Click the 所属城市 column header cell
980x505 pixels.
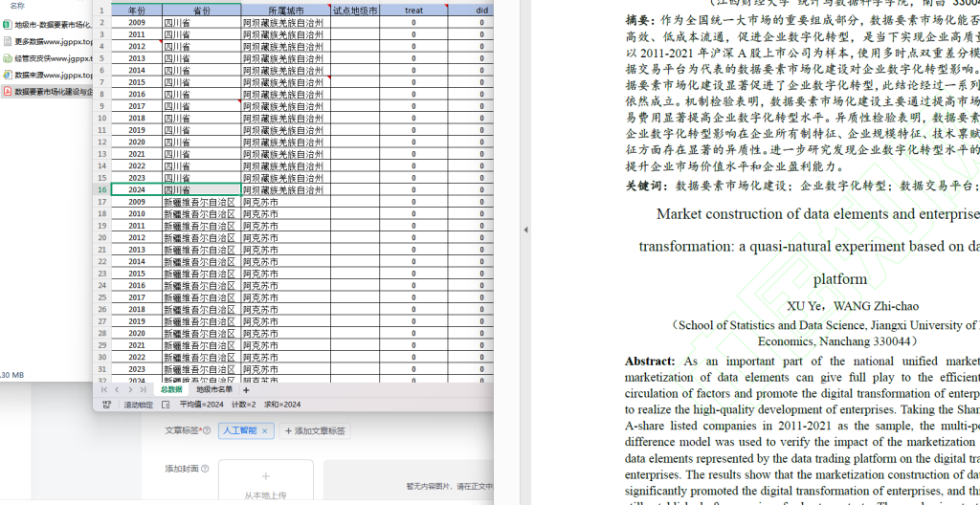click(x=285, y=10)
